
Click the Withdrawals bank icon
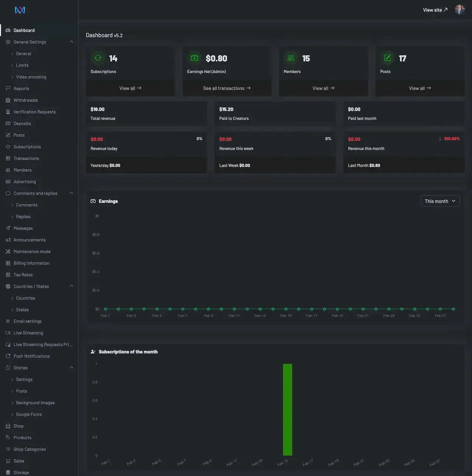(8, 100)
